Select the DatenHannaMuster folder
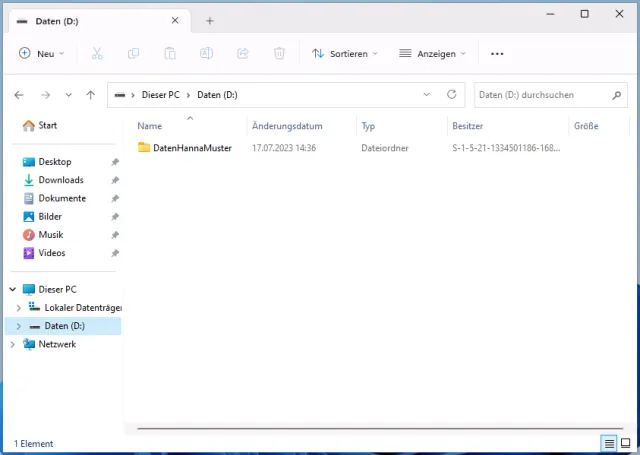The height and width of the screenshot is (455, 640). [x=192, y=148]
